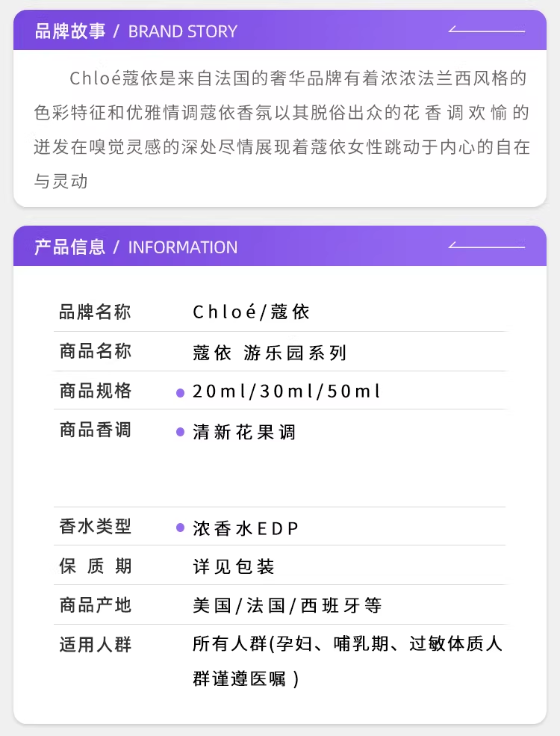
Task: Click the purple dot beside 浓香水EDP
Action: click(180, 528)
